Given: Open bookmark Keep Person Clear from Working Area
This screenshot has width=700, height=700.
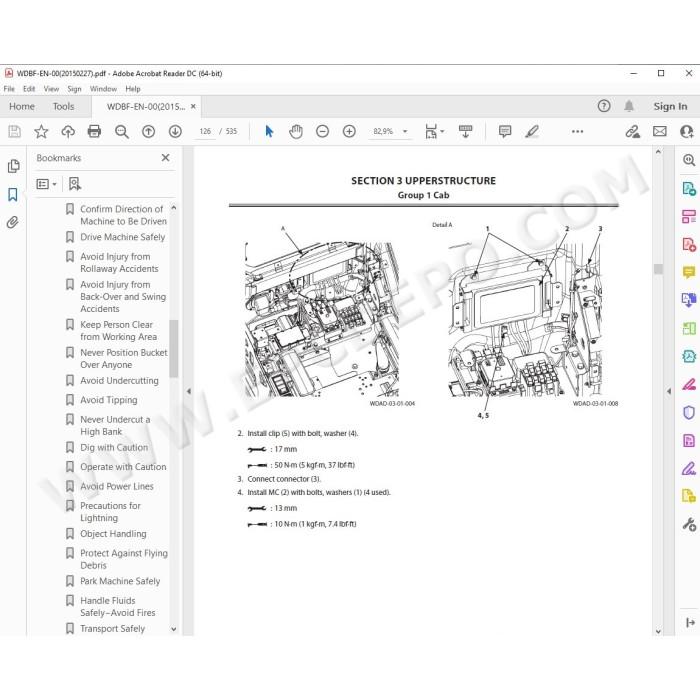Looking at the screenshot, I should click(x=118, y=330).
